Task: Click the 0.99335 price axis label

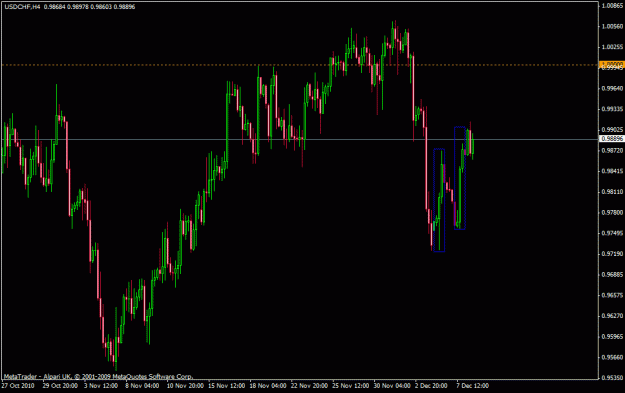Action: click(x=612, y=109)
